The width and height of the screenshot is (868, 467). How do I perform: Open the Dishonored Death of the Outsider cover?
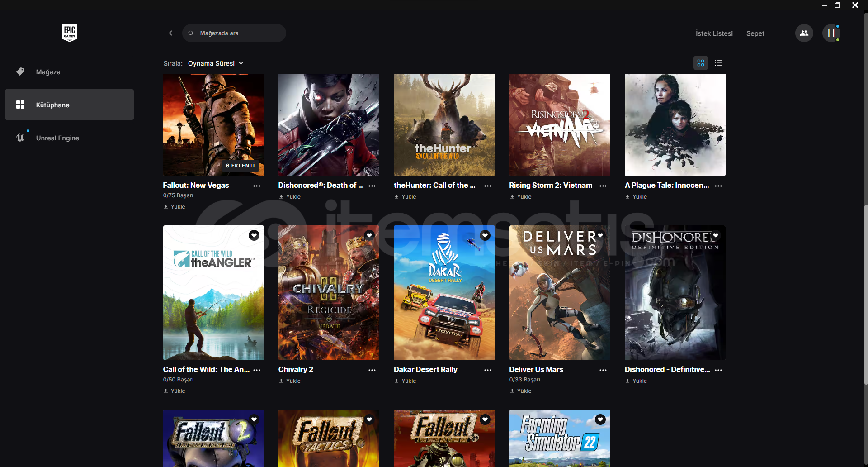(329, 125)
